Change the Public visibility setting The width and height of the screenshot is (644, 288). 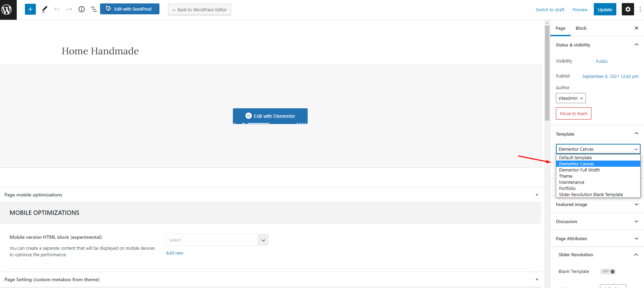(x=602, y=61)
